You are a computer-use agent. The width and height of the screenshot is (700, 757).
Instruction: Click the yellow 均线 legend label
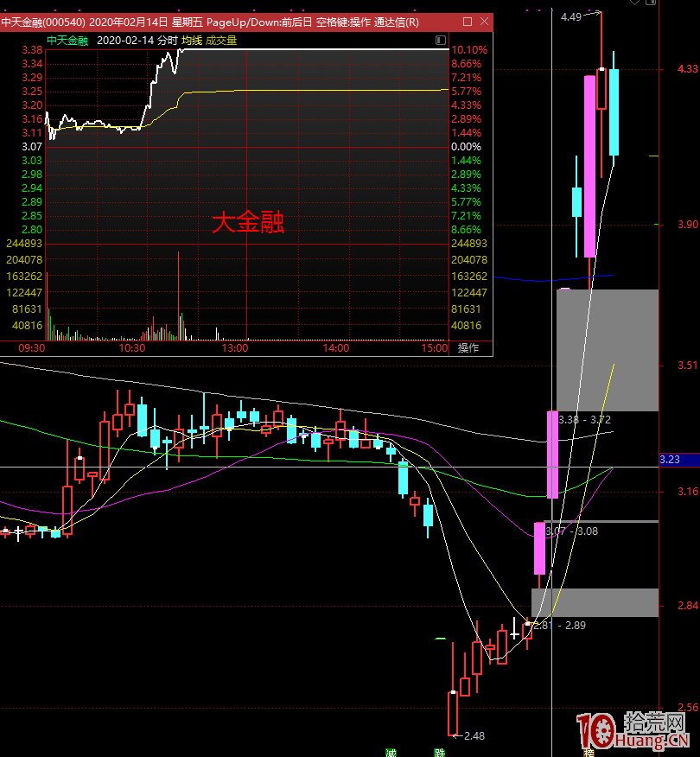pos(192,41)
